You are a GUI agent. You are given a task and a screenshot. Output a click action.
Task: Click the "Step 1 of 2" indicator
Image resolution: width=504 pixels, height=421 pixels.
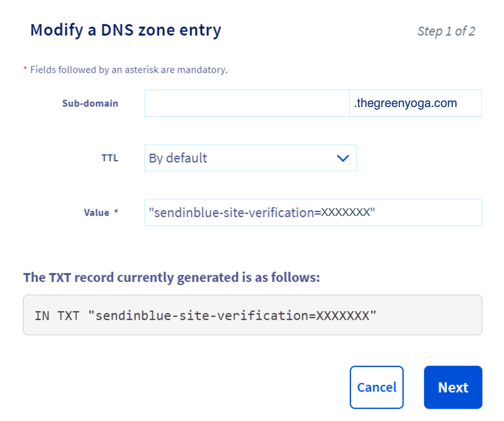[446, 31]
